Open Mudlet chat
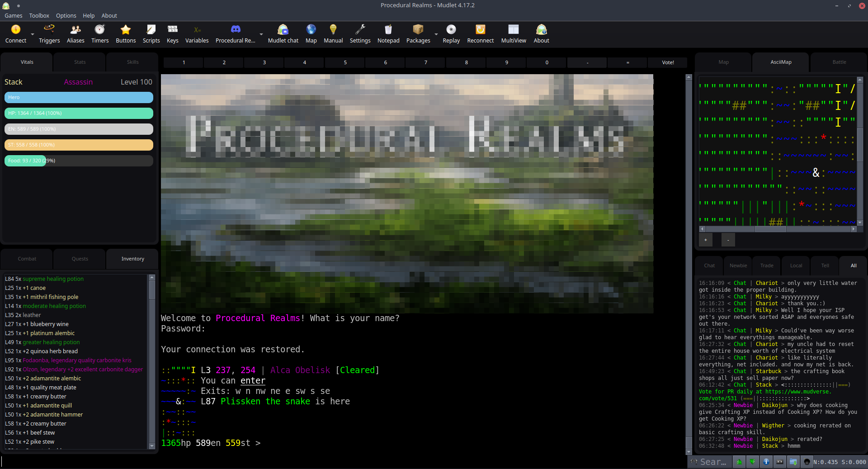Screen dimensions: 868x469 pyautogui.click(x=283, y=34)
